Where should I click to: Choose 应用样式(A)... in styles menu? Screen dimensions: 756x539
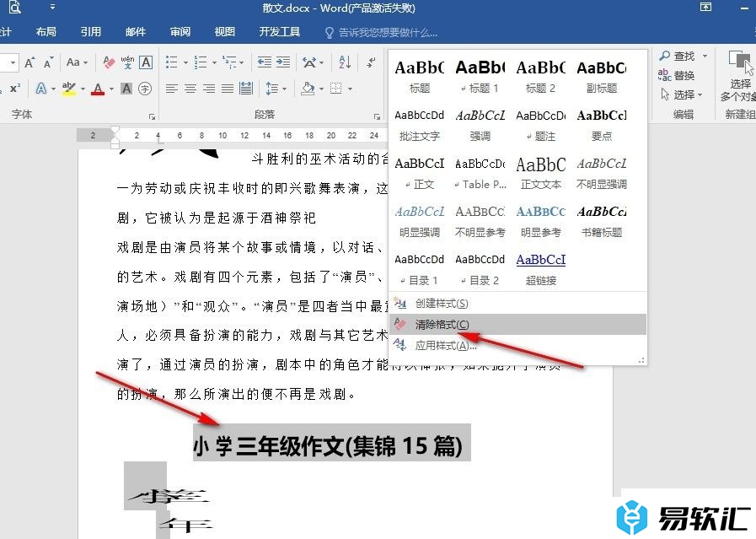tap(517, 346)
